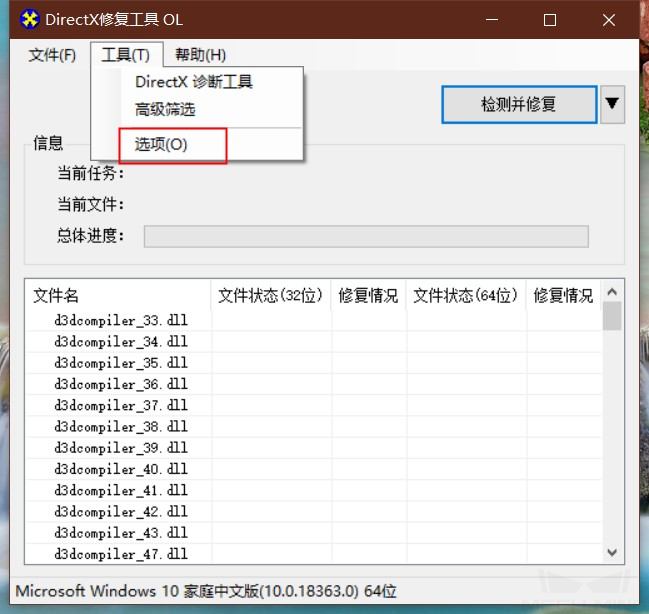Maximize the DirectX修复工具 window
649x614 pixels.
550,19
